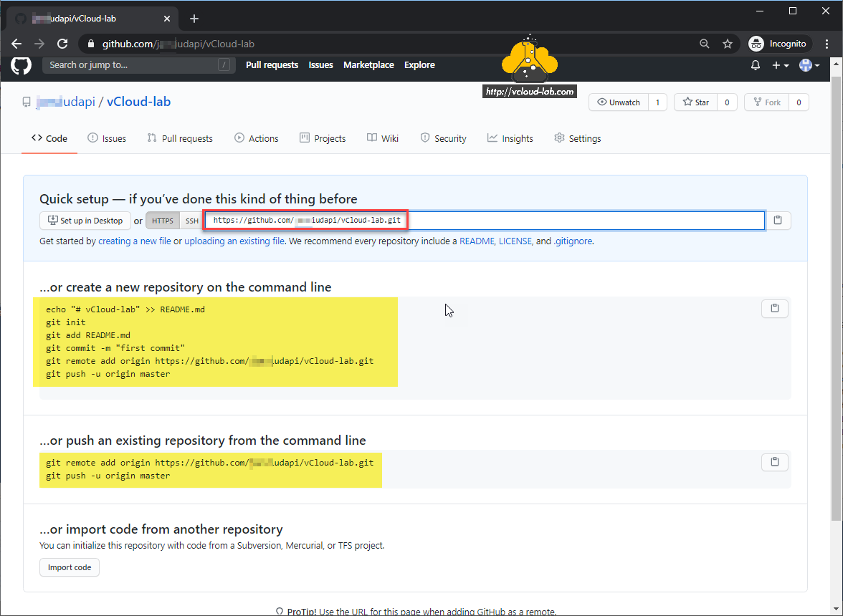Switch to the SSH protocol toggle
Screen dimensions: 843x616
[x=192, y=221]
